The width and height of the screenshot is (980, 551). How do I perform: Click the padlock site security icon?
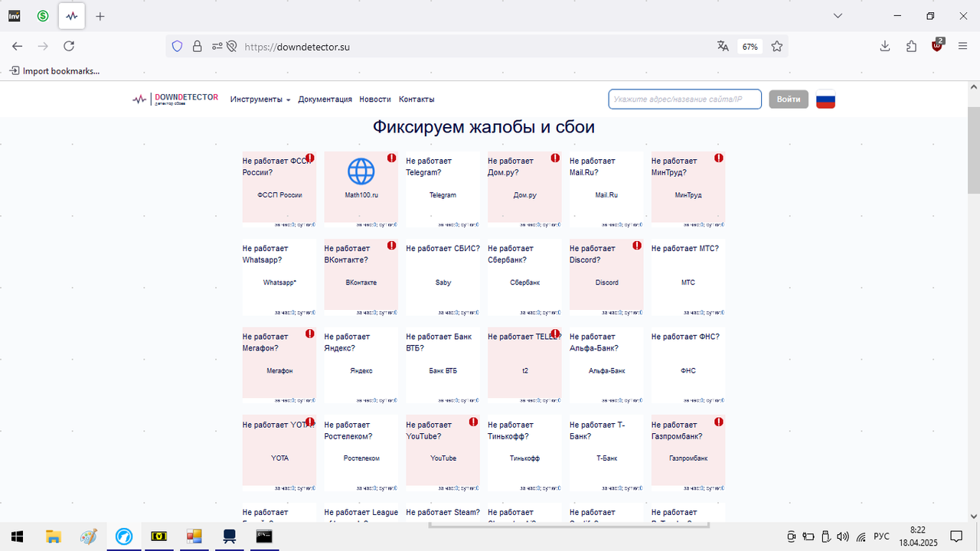pos(197,46)
